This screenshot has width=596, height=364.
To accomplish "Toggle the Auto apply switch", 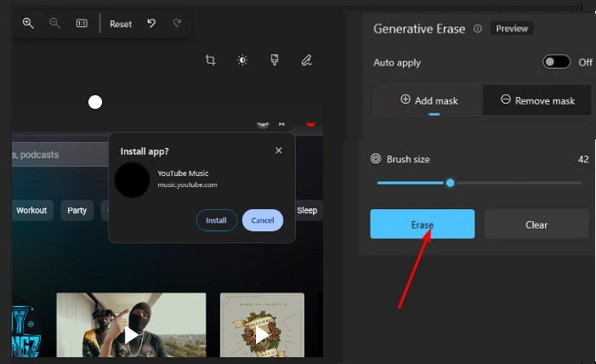I will tap(557, 62).
